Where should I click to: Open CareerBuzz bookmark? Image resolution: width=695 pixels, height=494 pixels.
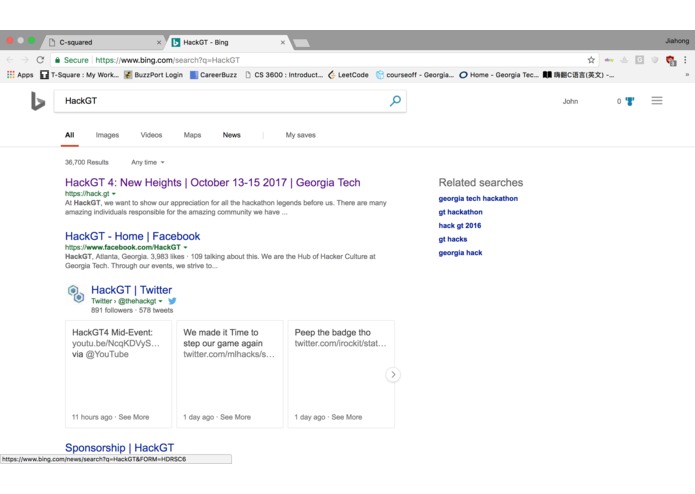click(x=214, y=75)
